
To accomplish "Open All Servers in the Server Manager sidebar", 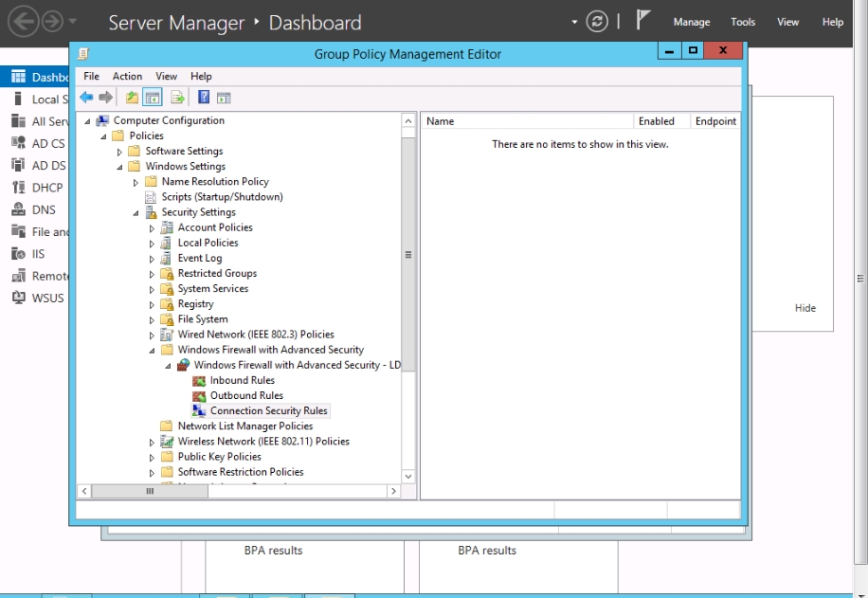I will [x=40, y=121].
